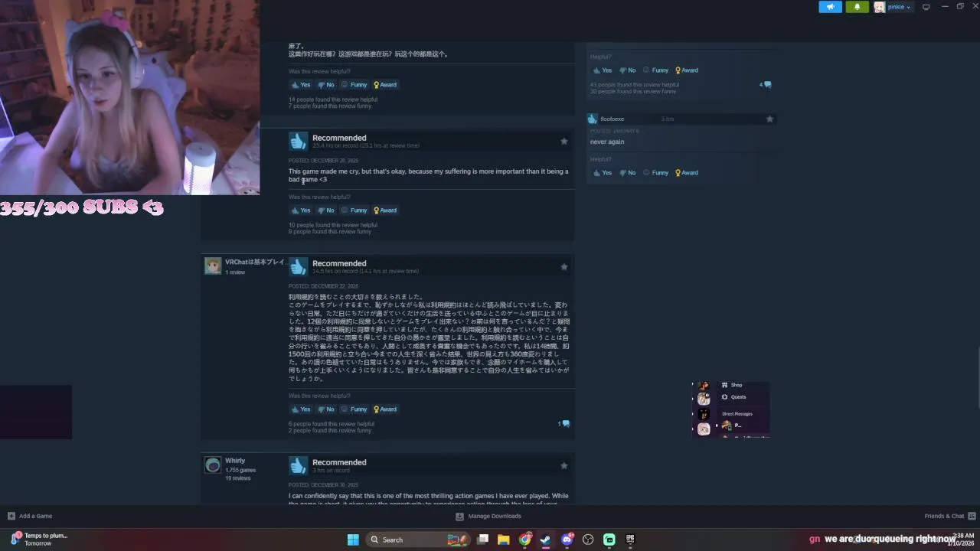Open VRChat reviewer's avatar
The height and width of the screenshot is (551, 980).
(x=213, y=266)
